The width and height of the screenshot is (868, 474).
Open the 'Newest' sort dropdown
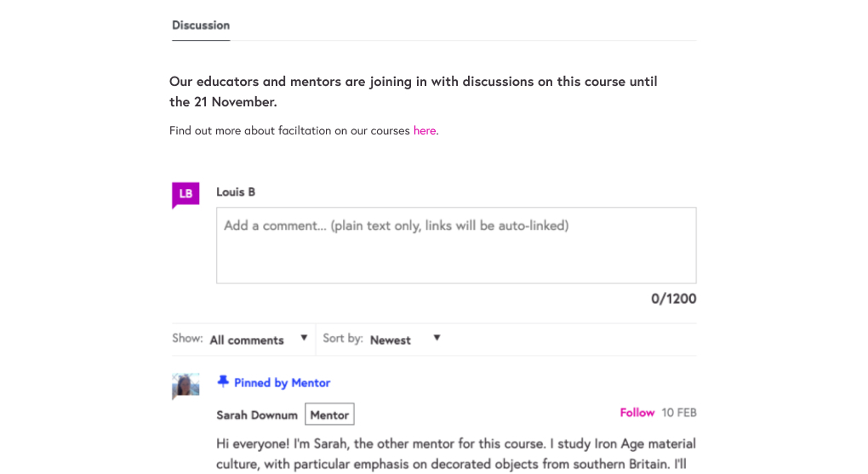tap(405, 340)
